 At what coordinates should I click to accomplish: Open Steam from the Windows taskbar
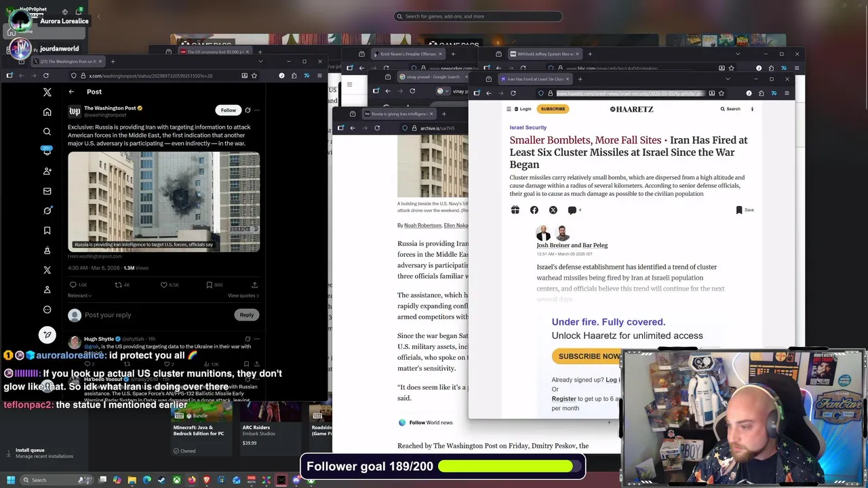(161, 480)
